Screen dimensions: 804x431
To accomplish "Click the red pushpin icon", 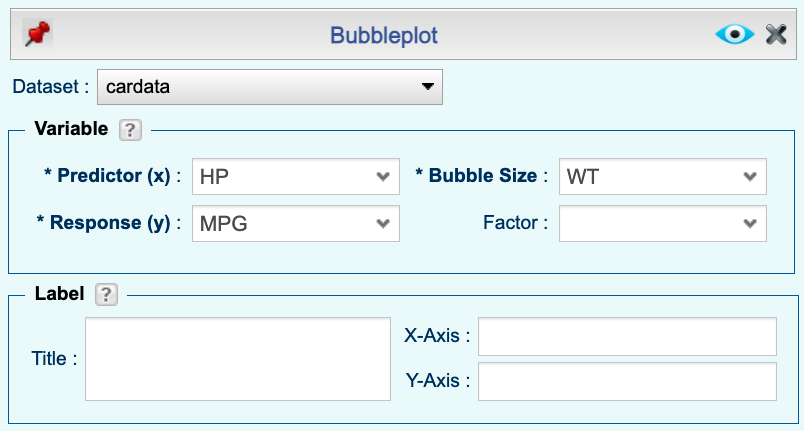I will click(38, 35).
